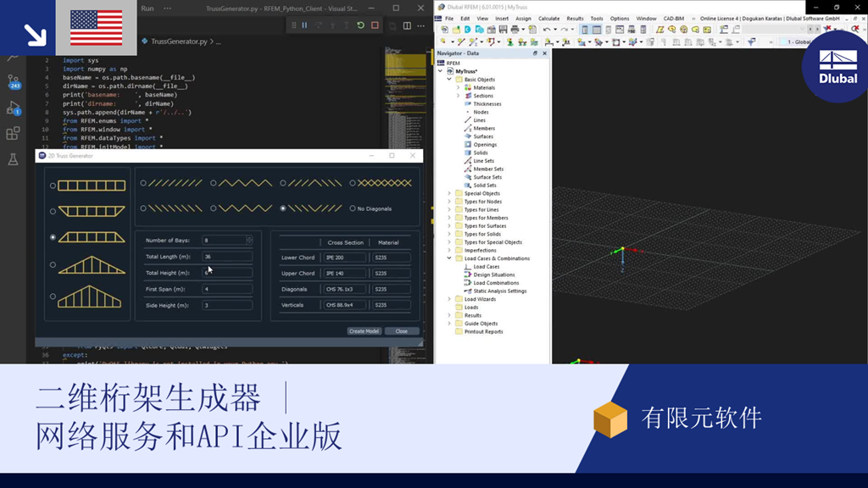Click the Total Length (m) input field
This screenshot has height=488, width=868.
(x=227, y=257)
